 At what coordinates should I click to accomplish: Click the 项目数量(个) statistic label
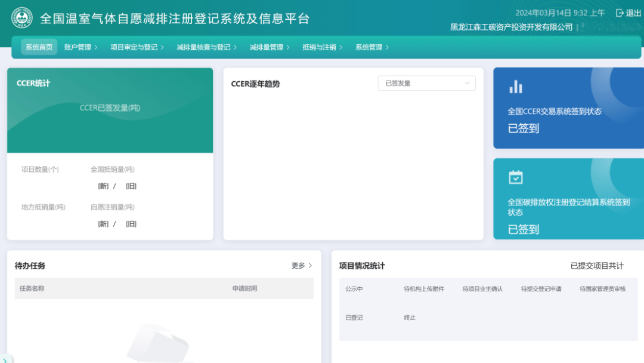point(41,170)
